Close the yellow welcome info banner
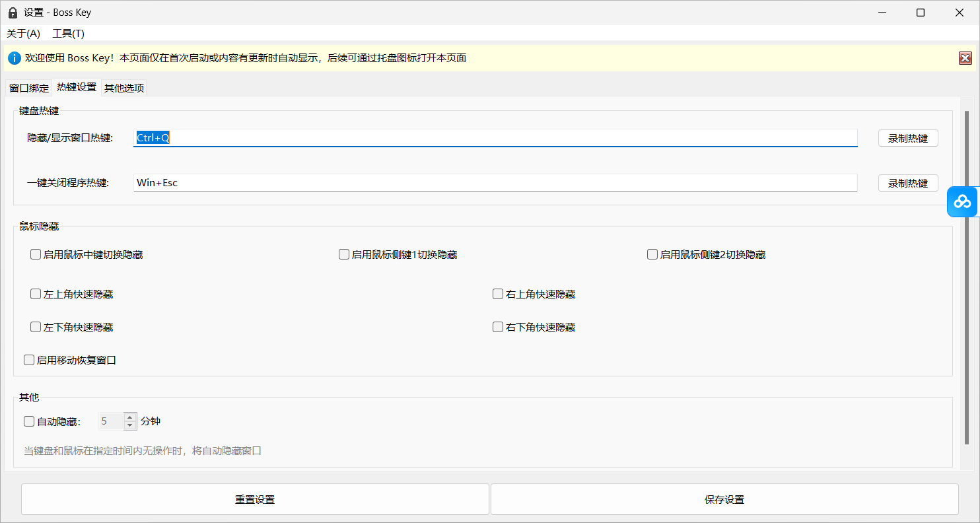The image size is (980, 523). (965, 58)
